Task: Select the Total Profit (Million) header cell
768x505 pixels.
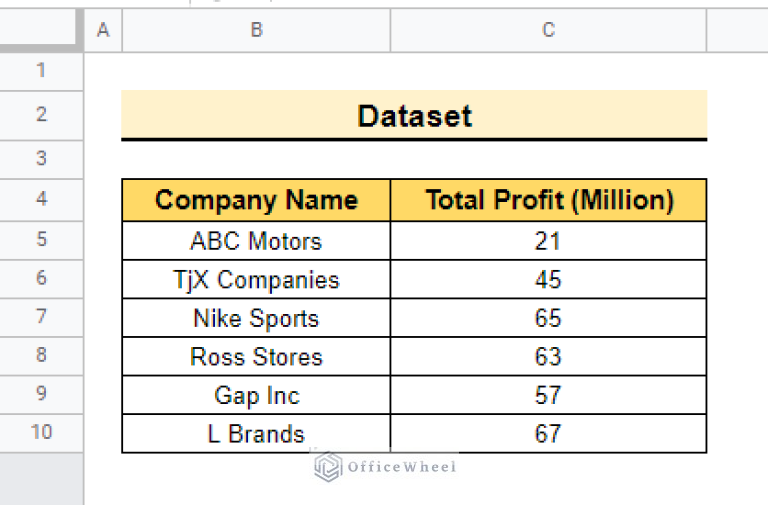Action: pos(548,200)
